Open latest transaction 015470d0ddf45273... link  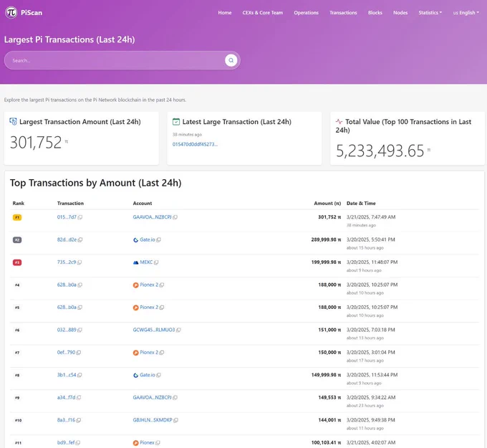(195, 144)
